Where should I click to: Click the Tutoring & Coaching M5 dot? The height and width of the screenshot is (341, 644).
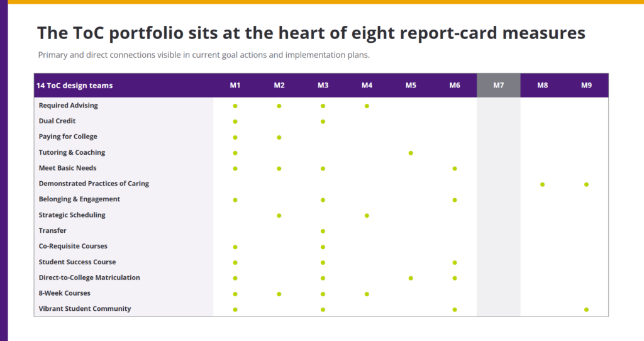pos(411,154)
